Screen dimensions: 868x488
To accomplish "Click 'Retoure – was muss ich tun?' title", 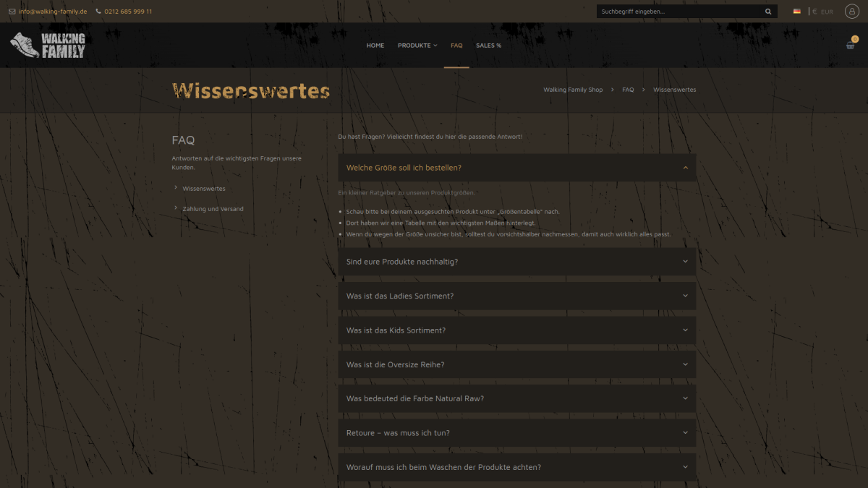I will 398,433.
